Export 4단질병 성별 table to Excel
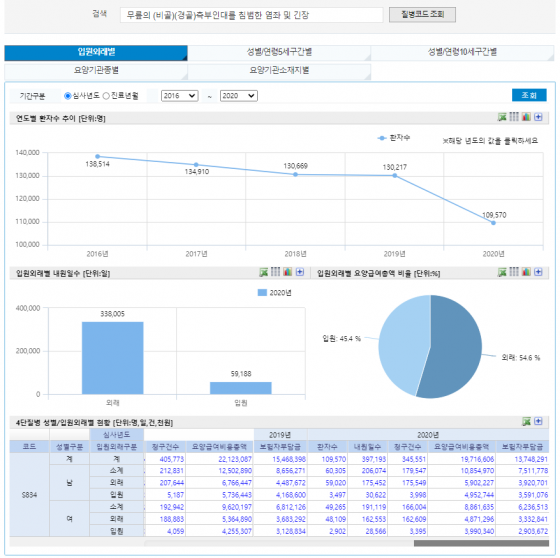The width and height of the screenshot is (560, 558). (526, 422)
